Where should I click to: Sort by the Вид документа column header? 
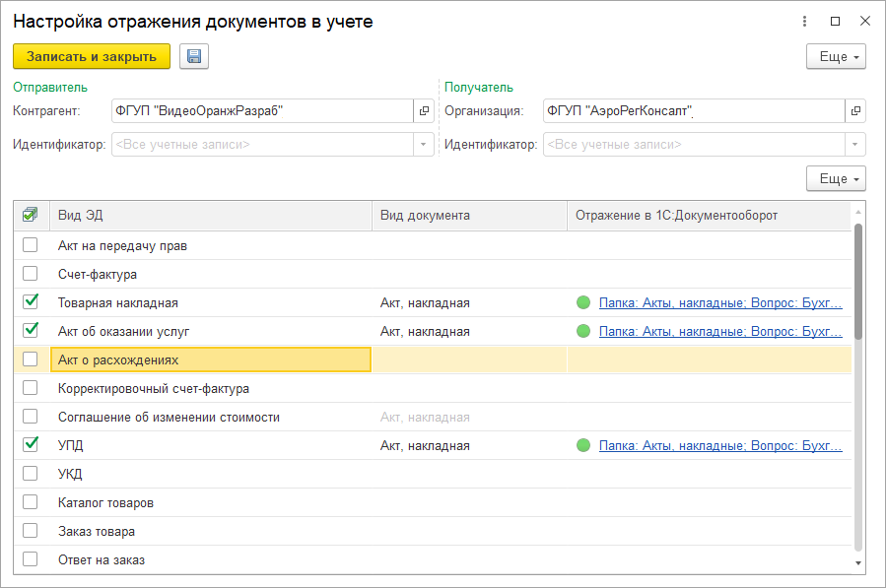click(468, 215)
